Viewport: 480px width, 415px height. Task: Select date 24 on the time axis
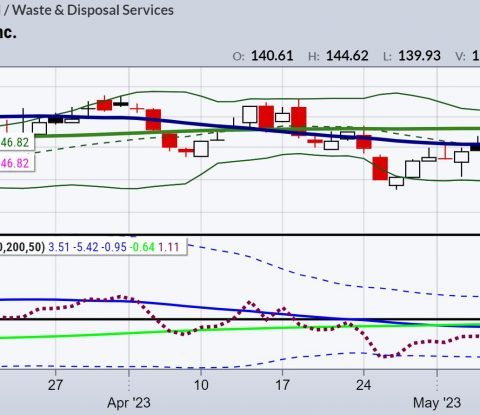pyautogui.click(x=363, y=385)
